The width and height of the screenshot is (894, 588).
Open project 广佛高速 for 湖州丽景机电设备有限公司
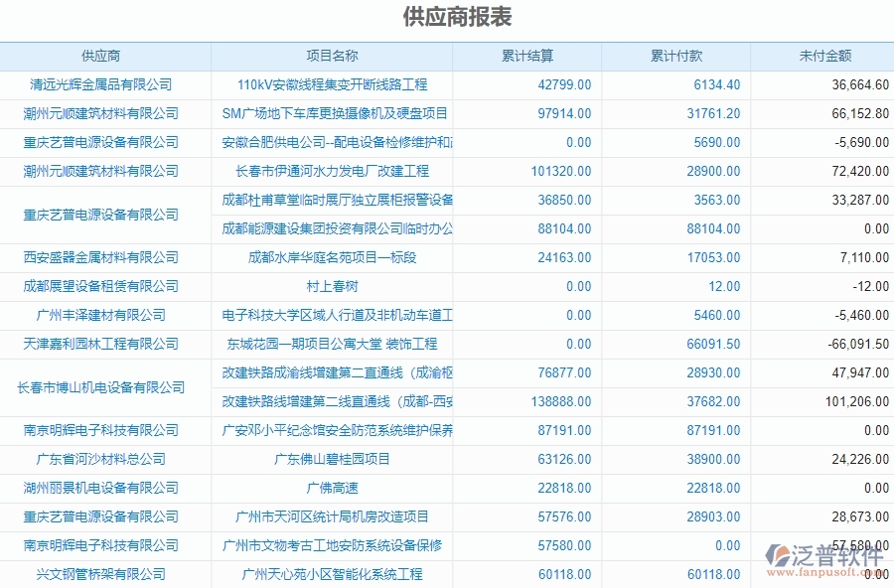333,488
